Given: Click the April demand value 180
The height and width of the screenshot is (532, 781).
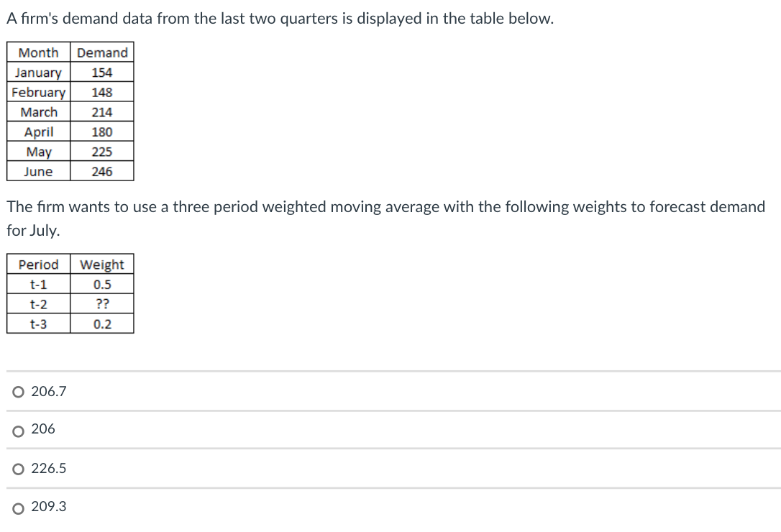Looking at the screenshot, I should (x=102, y=131).
